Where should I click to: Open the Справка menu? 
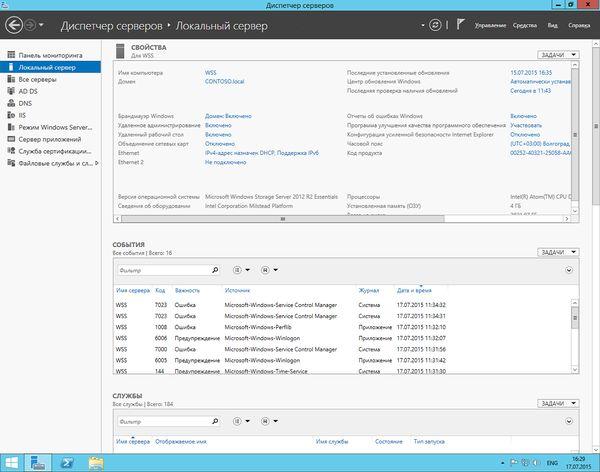tap(579, 26)
